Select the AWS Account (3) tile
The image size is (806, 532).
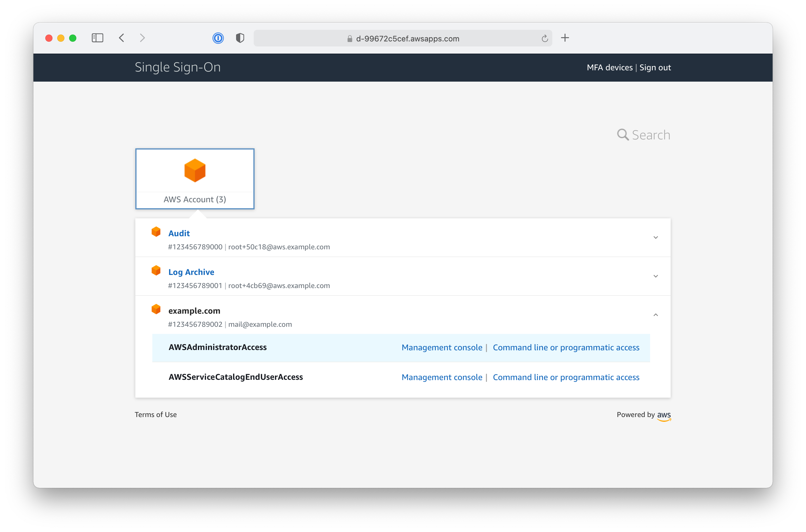195,179
